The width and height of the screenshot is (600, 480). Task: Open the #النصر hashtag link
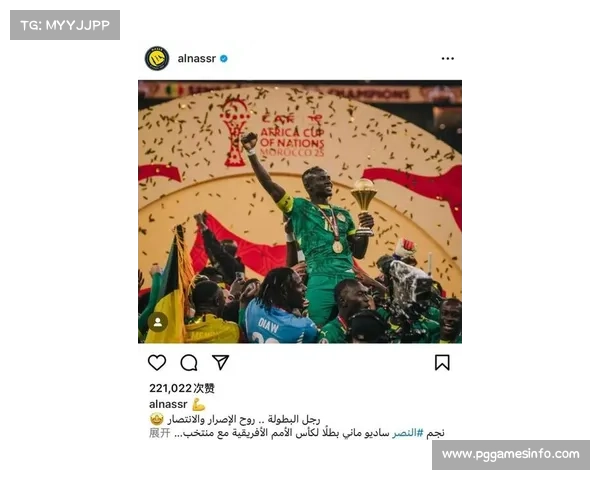click(408, 433)
